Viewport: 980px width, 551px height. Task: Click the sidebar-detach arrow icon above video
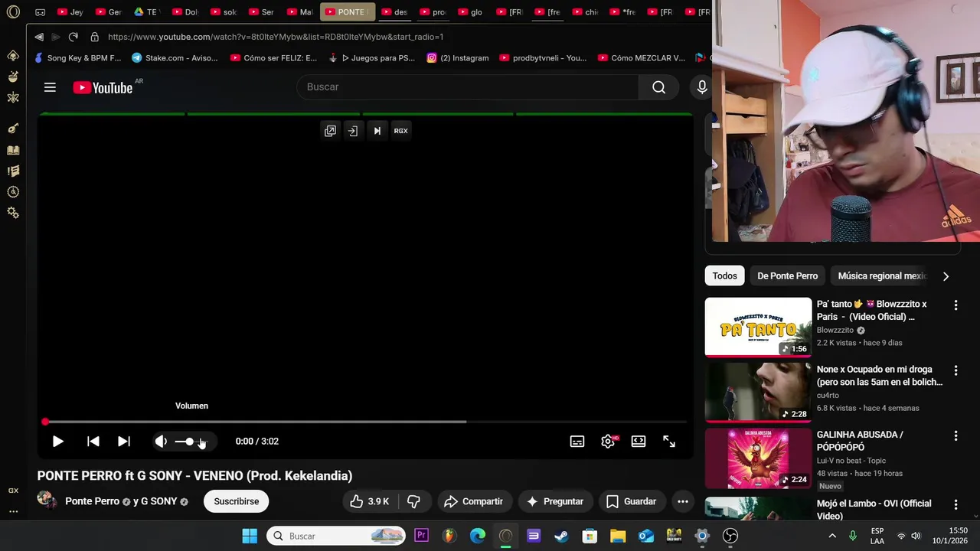coord(353,131)
